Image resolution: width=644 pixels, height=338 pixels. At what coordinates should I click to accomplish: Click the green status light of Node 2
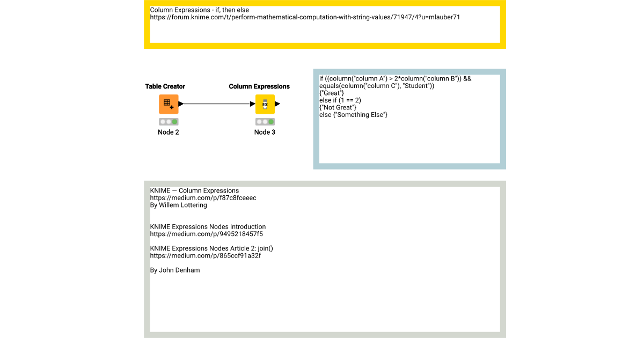pyautogui.click(x=174, y=122)
